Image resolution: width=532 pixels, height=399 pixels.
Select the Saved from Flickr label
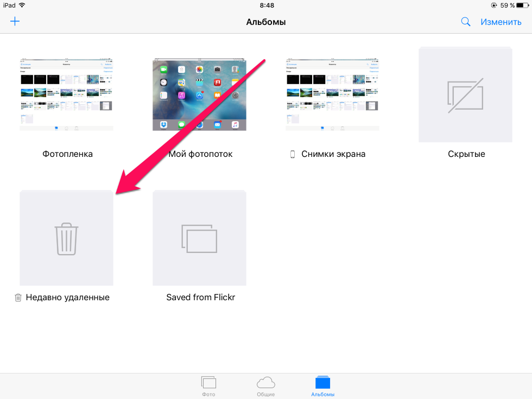(200, 297)
